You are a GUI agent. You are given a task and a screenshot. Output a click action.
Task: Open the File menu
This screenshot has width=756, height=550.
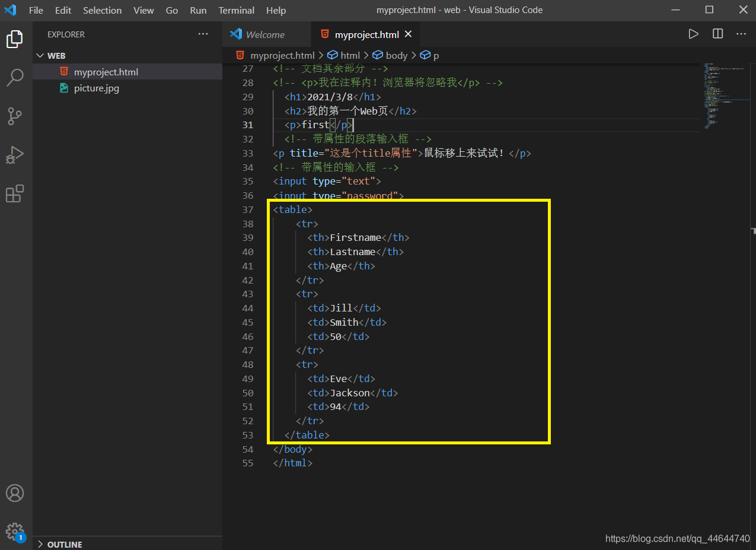(x=36, y=10)
